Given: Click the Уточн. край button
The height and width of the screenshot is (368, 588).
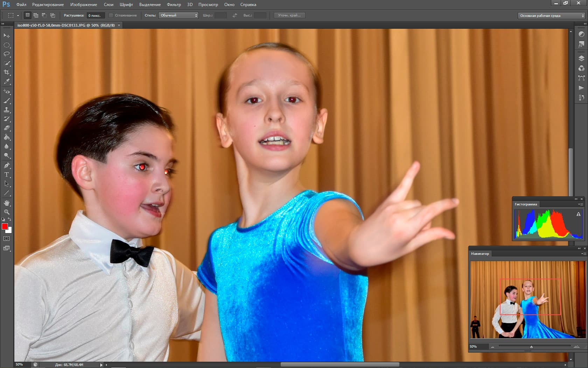Looking at the screenshot, I should 289,15.
